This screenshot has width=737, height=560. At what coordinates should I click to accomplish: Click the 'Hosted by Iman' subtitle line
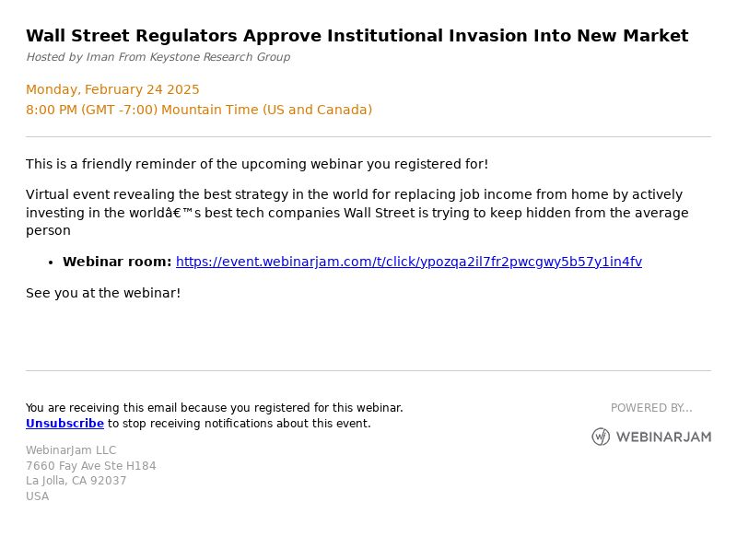tap(158, 57)
